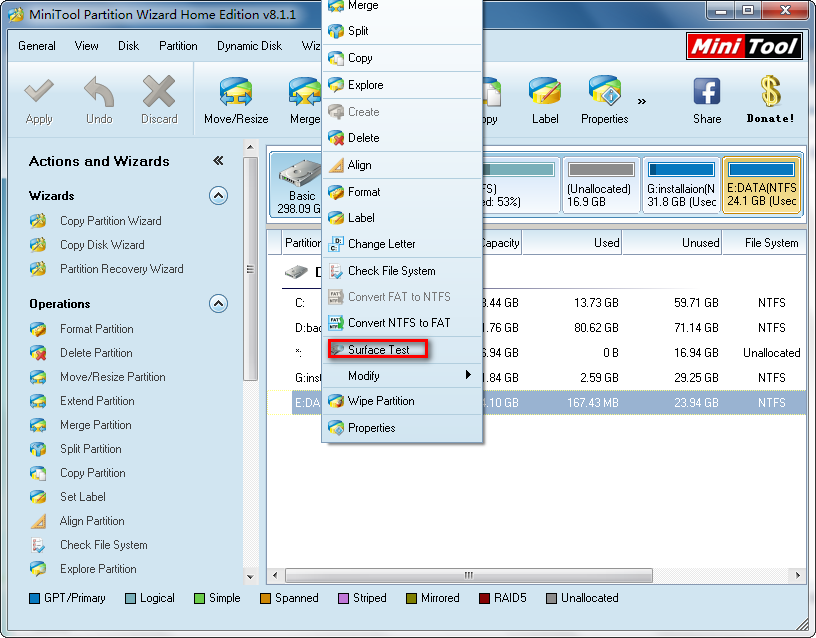Viewport: 816px width, 638px height.
Task: Click the Unallocated legend swatch
Action: click(551, 598)
